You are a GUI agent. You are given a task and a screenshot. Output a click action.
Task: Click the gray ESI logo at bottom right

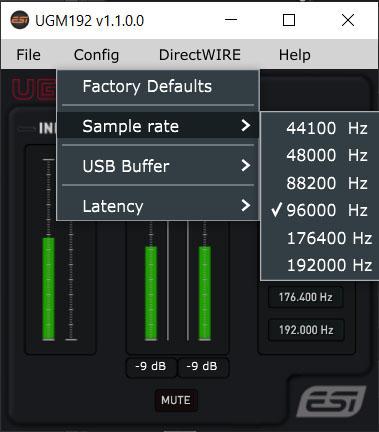pyautogui.click(x=331, y=401)
